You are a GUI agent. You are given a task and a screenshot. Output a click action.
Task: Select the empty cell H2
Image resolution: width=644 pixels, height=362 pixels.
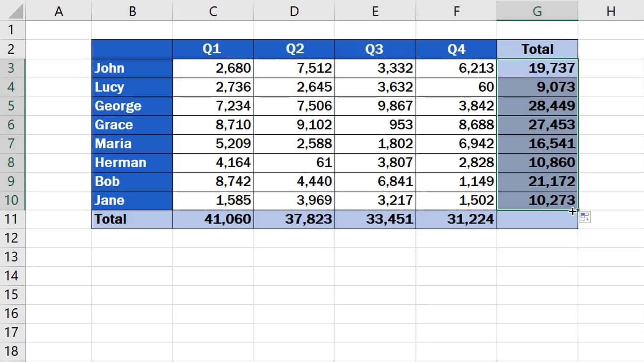pyautogui.click(x=611, y=49)
